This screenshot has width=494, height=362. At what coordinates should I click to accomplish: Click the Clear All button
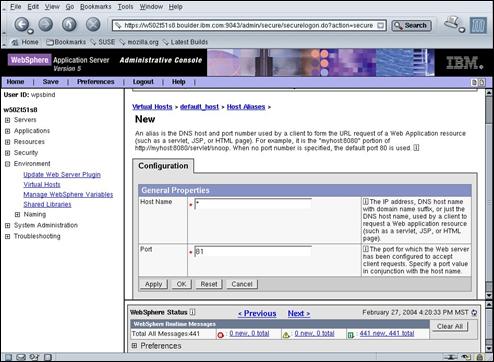point(450,326)
